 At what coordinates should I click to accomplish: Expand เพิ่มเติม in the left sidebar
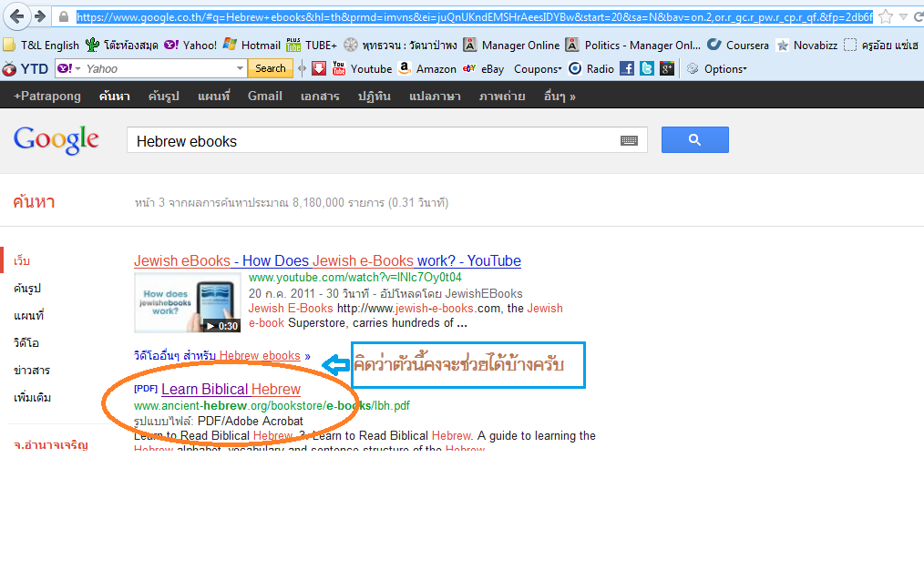click(32, 398)
